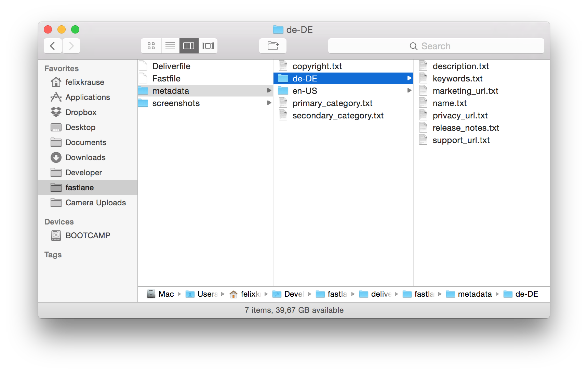Select secondary_category.txt
Image resolution: width=588 pixels, height=373 pixels.
[x=343, y=115]
